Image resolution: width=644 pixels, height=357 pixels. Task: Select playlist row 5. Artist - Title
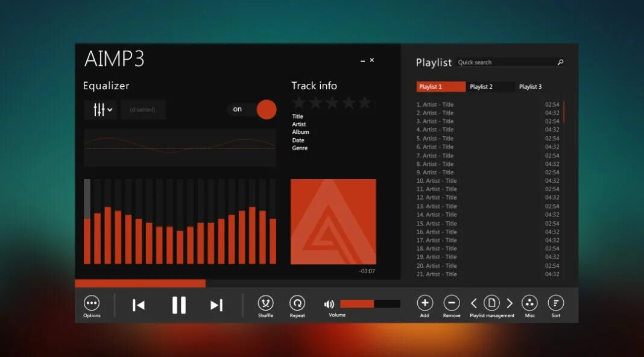coord(488,139)
